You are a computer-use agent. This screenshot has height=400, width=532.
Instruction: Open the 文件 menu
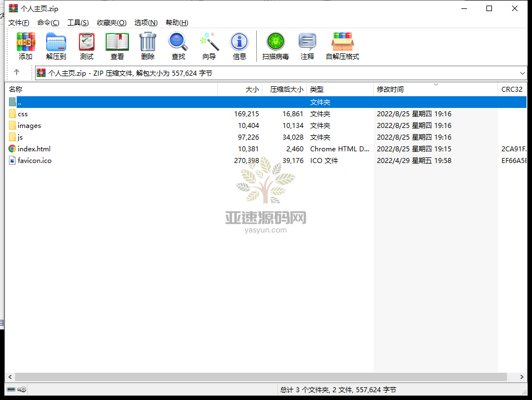pos(18,22)
